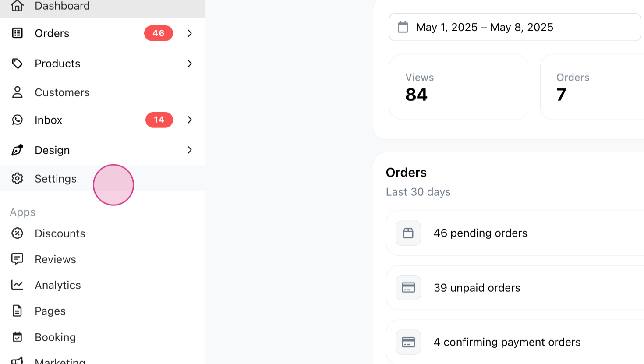Click the Analytics chart icon

coord(17,285)
